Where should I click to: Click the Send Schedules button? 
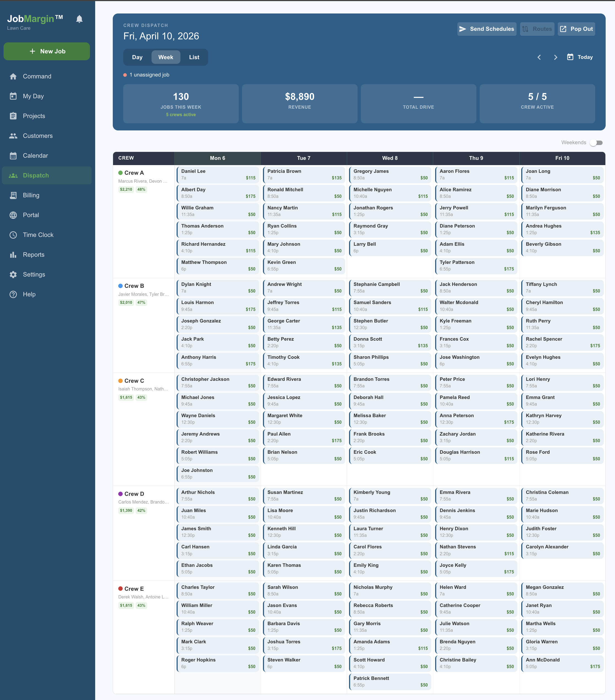tap(487, 29)
